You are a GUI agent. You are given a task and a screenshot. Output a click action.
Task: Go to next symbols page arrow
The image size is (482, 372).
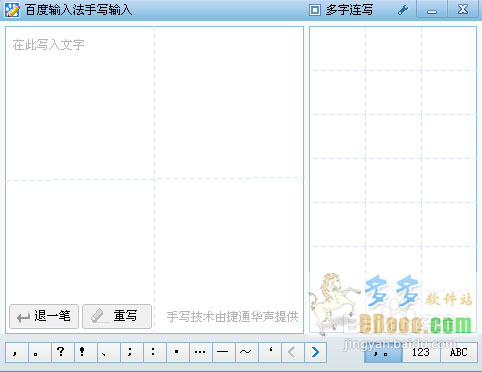point(315,352)
